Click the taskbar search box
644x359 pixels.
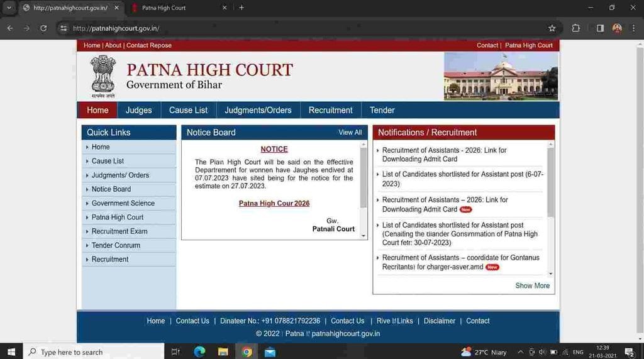point(94,352)
